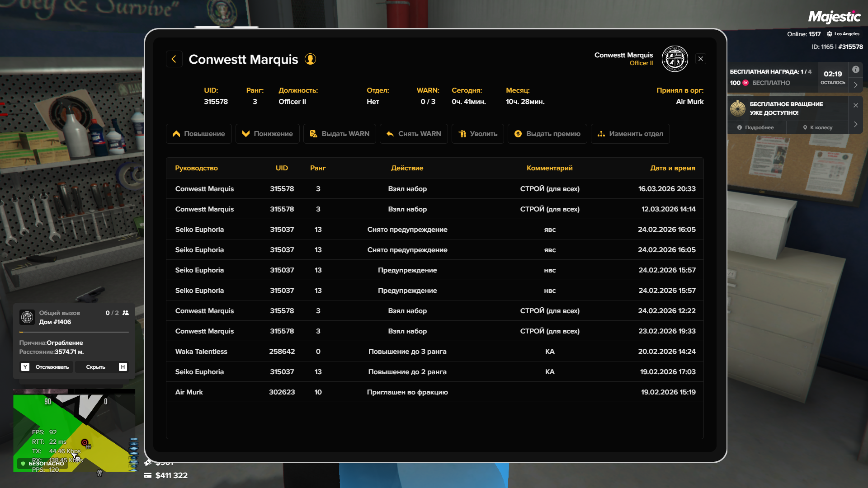Dismiss the free spin notification with X
Image resolution: width=868 pixels, height=488 pixels.
tap(855, 105)
